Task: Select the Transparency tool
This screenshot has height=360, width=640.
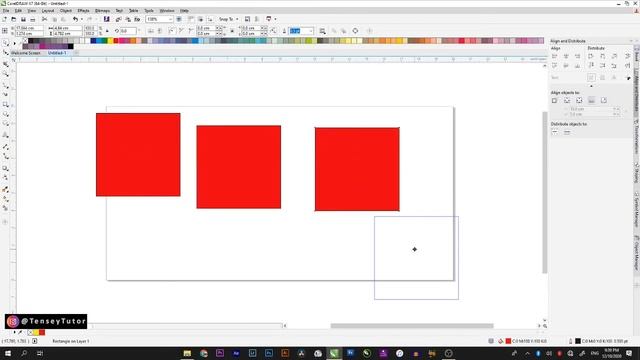Action: click(x=6, y=178)
